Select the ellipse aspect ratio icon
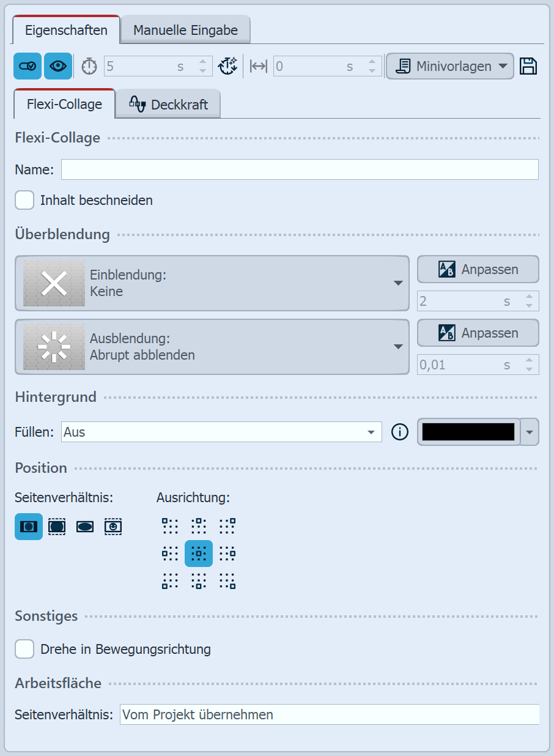 (85, 526)
